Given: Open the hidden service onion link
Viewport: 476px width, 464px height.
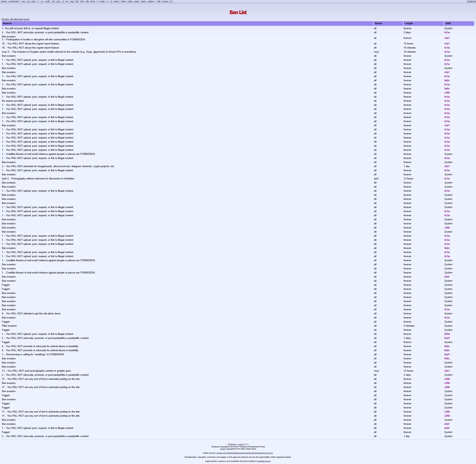Looking at the screenshot, I should (x=245, y=453).
